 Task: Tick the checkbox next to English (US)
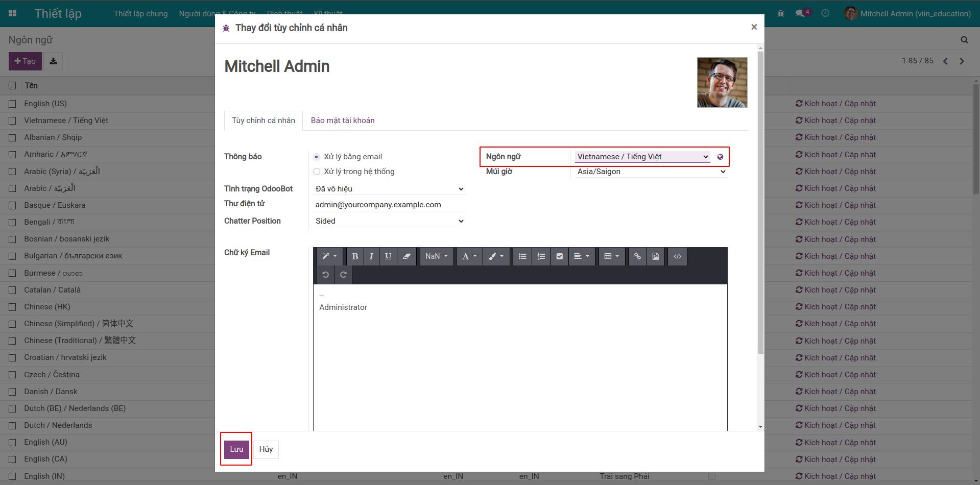[12, 104]
